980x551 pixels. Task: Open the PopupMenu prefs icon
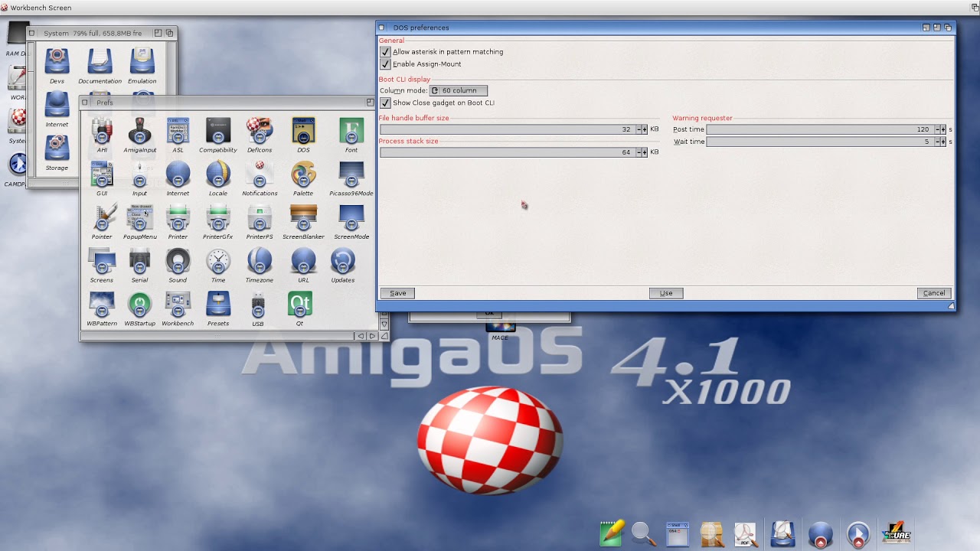[139, 218]
